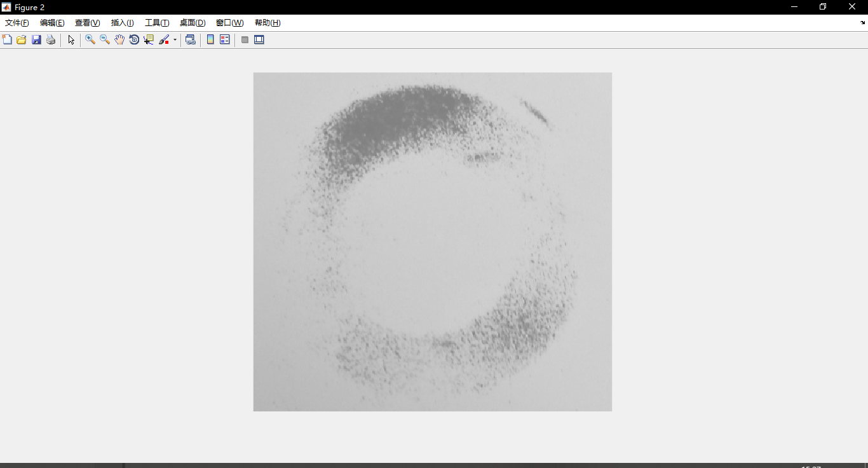This screenshot has height=468, width=868.
Task: Click the grayscale image in the figure
Action: pos(433,242)
